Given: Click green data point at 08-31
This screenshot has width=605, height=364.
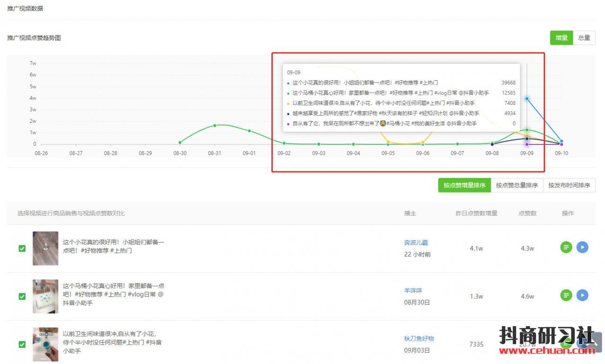Looking at the screenshot, I should [215, 126].
